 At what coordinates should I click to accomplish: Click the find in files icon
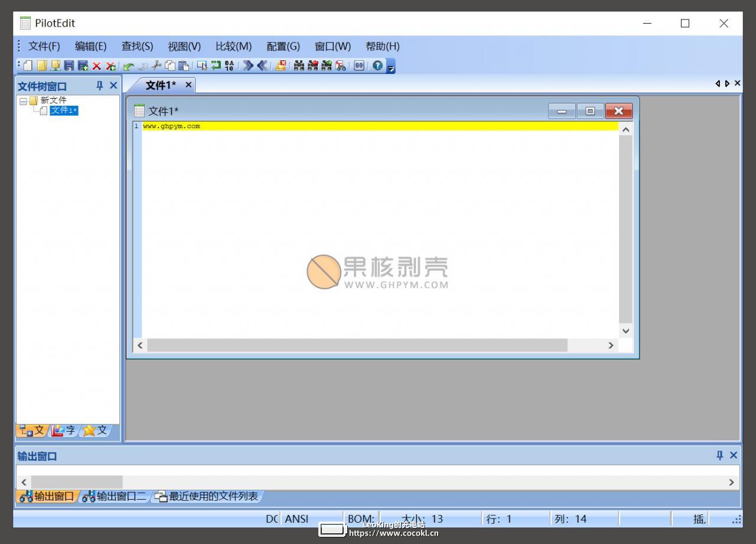(341, 66)
